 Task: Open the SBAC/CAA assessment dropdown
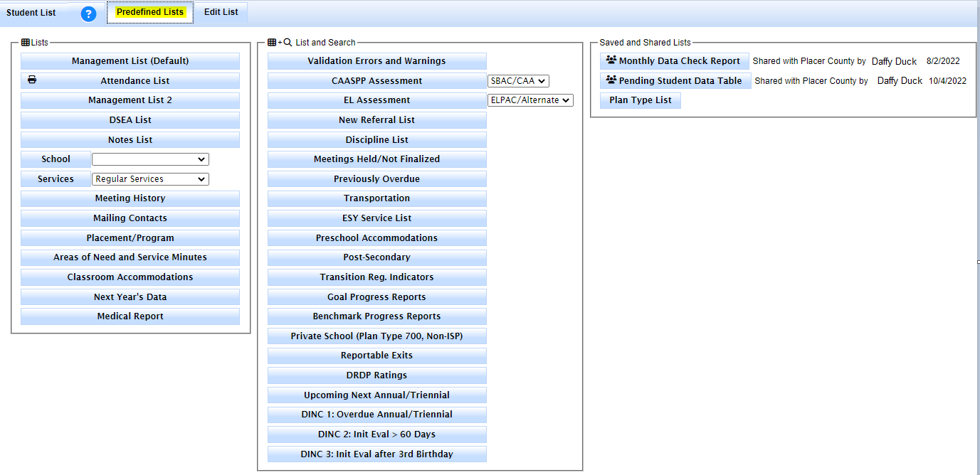518,80
